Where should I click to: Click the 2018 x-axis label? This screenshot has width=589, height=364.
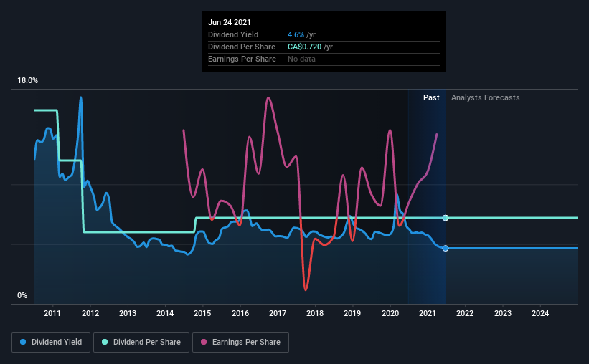(315, 313)
